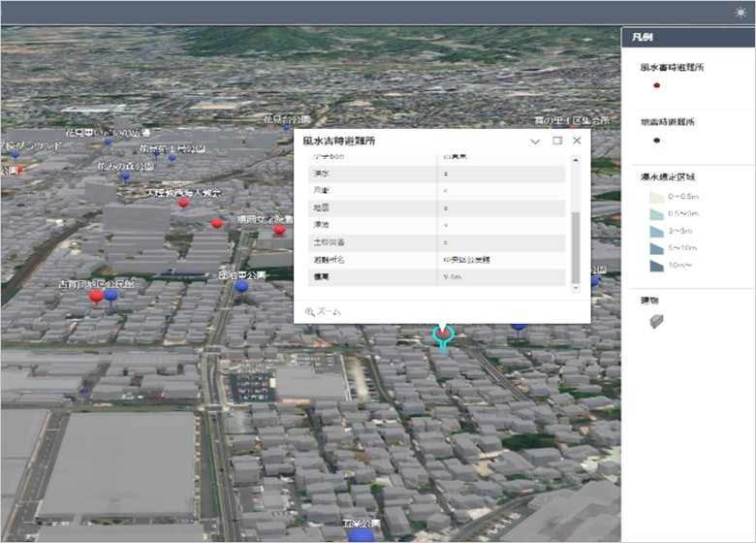756x543 pixels.
Task: Click the 花みの森公園 map label
Action: (x=125, y=167)
